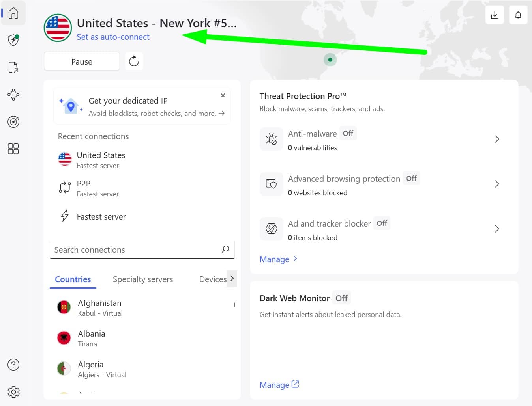Open Manage link under Dark Web Monitor
Image resolution: width=532 pixels, height=406 pixels.
[279, 385]
